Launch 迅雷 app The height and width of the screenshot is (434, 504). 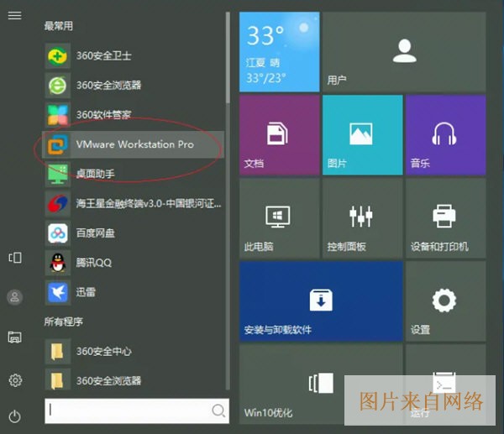[x=134, y=292]
